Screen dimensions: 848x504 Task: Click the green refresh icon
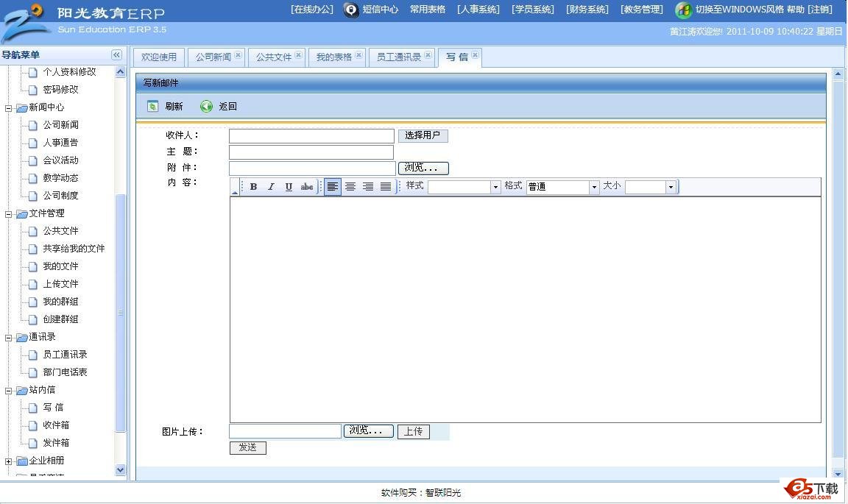(x=153, y=107)
